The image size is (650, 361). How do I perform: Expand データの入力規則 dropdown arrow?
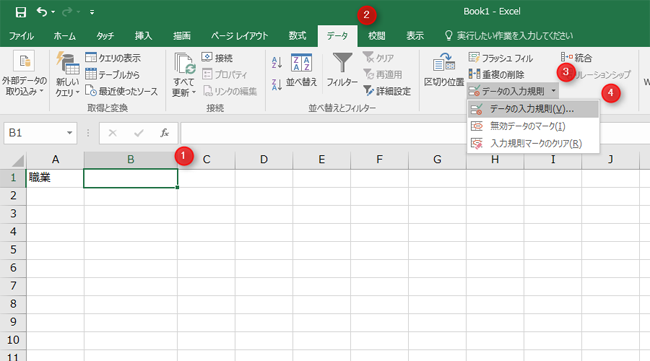coord(553,91)
